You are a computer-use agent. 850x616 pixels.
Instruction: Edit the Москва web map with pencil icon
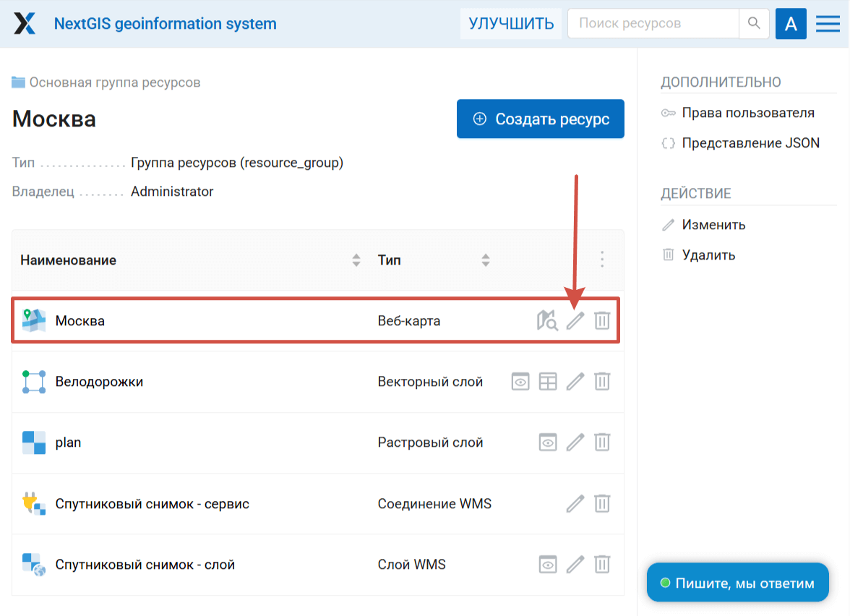(575, 320)
